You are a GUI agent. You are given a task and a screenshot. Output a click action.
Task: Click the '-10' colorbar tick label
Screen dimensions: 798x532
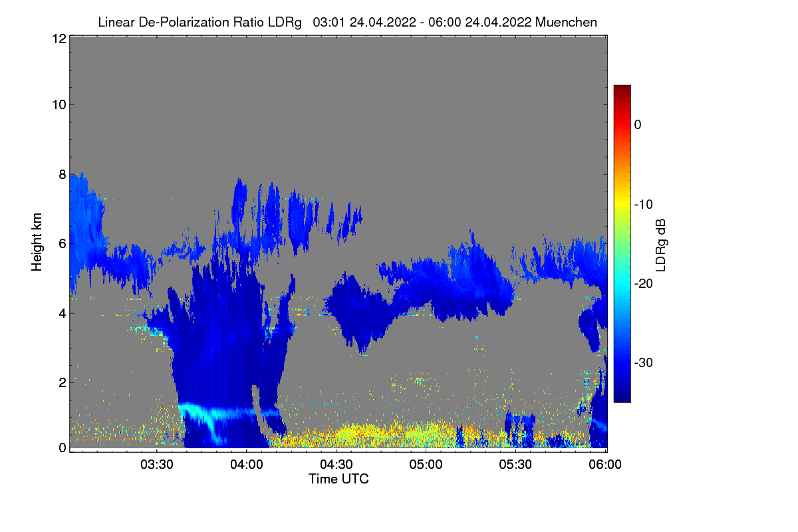pos(642,204)
